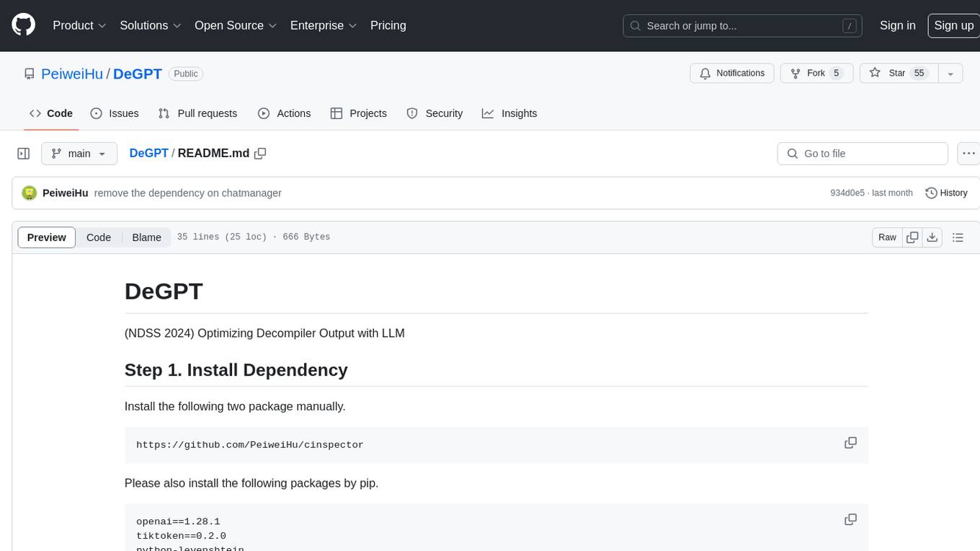
Task: Switch to the Code tab
Action: click(51, 113)
